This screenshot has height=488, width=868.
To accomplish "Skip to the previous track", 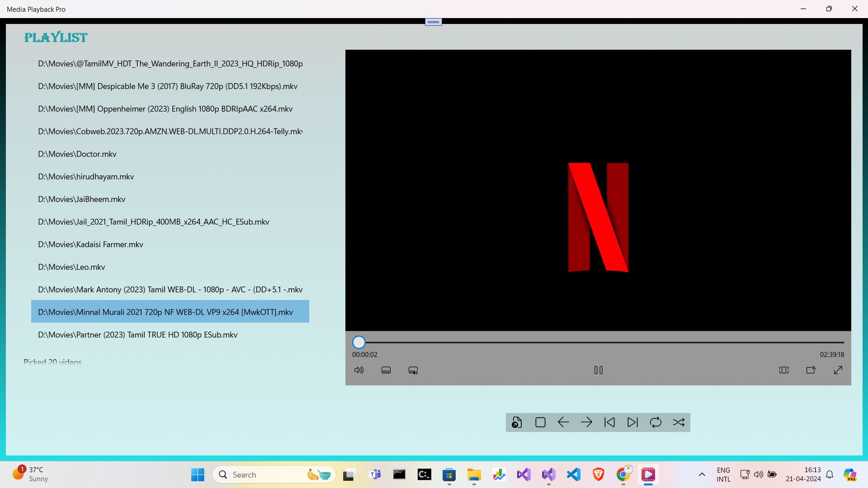I will 609,422.
